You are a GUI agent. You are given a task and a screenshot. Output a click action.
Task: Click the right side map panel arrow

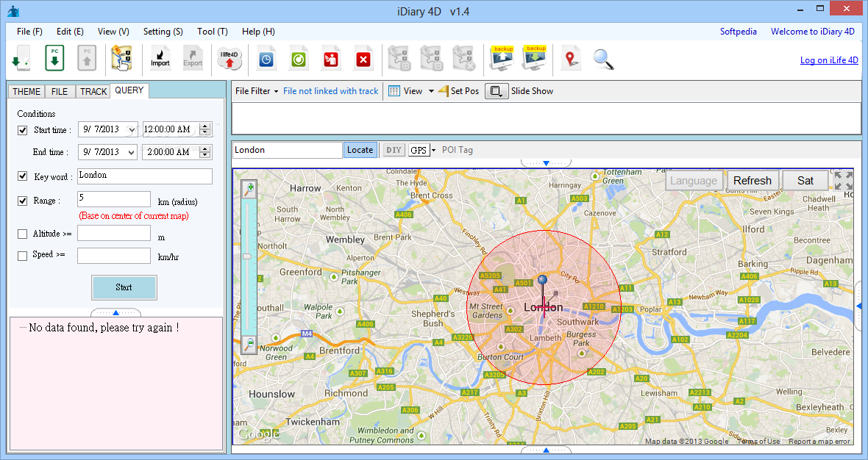tap(858, 306)
